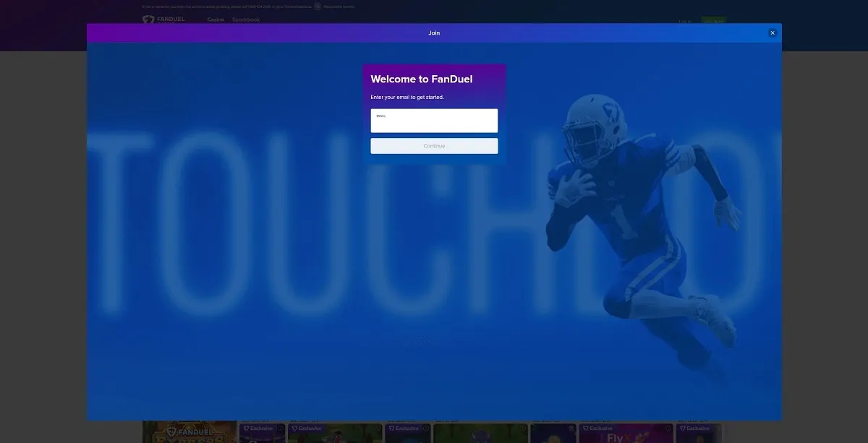The image size is (868, 443).
Task: Click the Log in link in the header
Action: pos(685,21)
